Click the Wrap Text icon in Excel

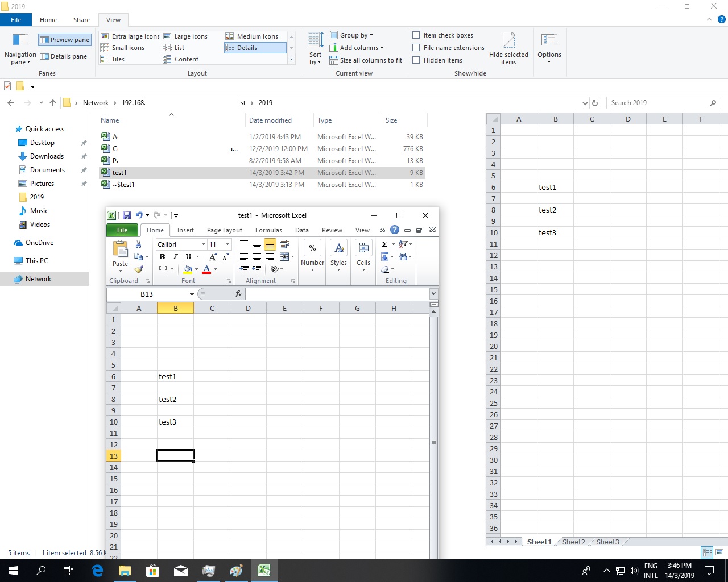(x=284, y=244)
